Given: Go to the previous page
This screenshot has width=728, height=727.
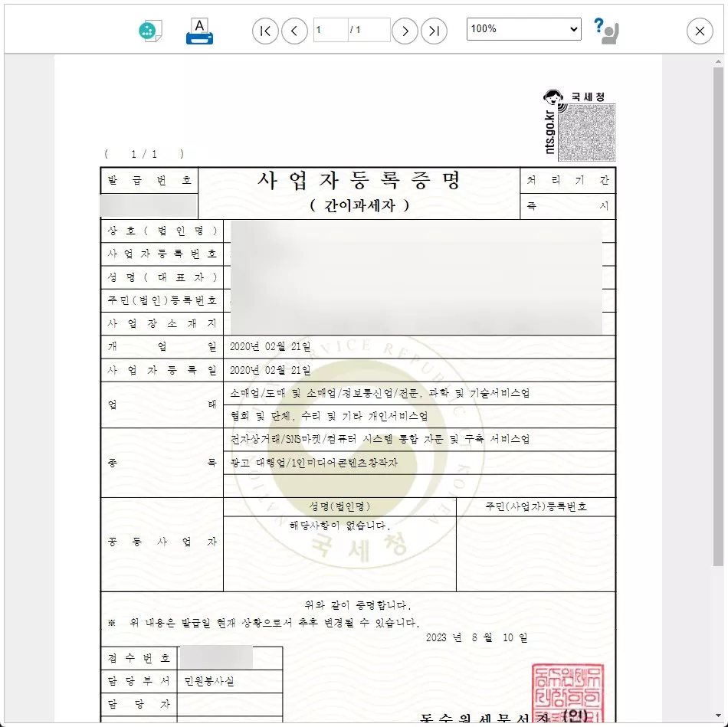Looking at the screenshot, I should click(294, 31).
